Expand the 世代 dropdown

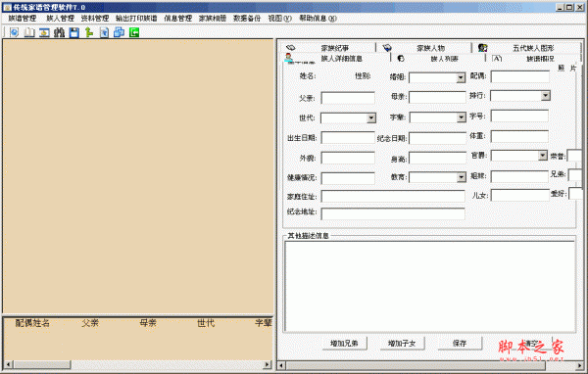[x=370, y=118]
